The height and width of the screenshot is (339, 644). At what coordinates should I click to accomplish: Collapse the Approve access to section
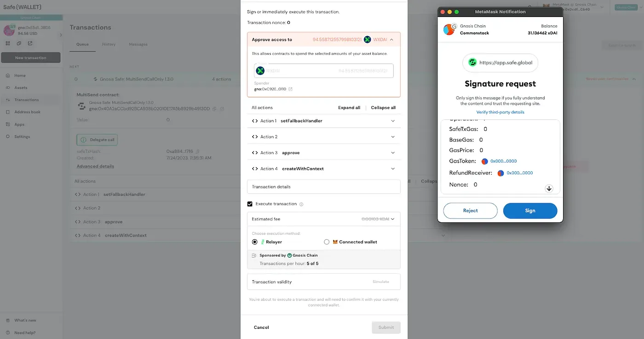click(391, 40)
